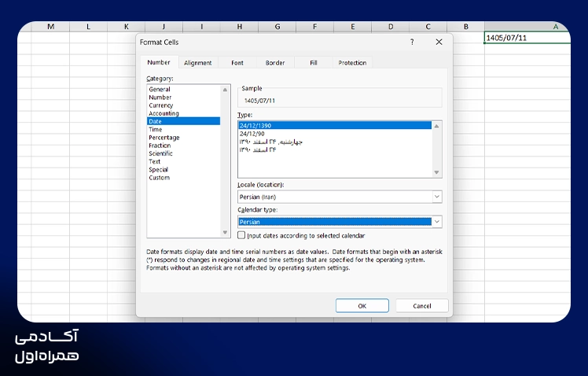Click Category list scroll up arrow
This screenshot has width=588, height=376.
(x=225, y=90)
